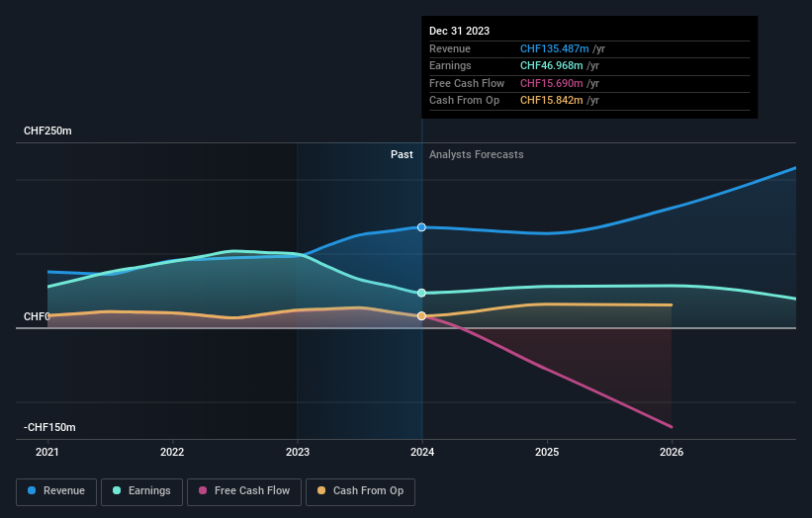This screenshot has height=518, width=812.
Task: Click the Cash From Op tooltip row label
Action: pyautogui.click(x=465, y=101)
